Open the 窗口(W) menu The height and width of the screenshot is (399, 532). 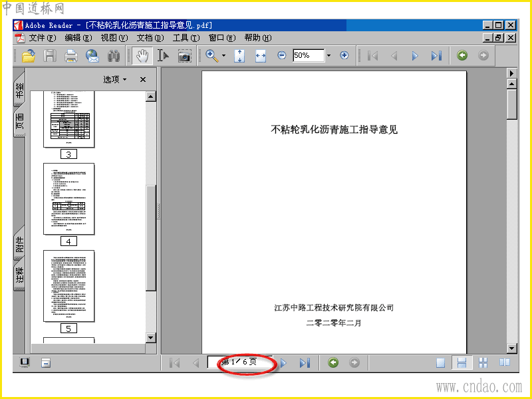click(x=222, y=38)
